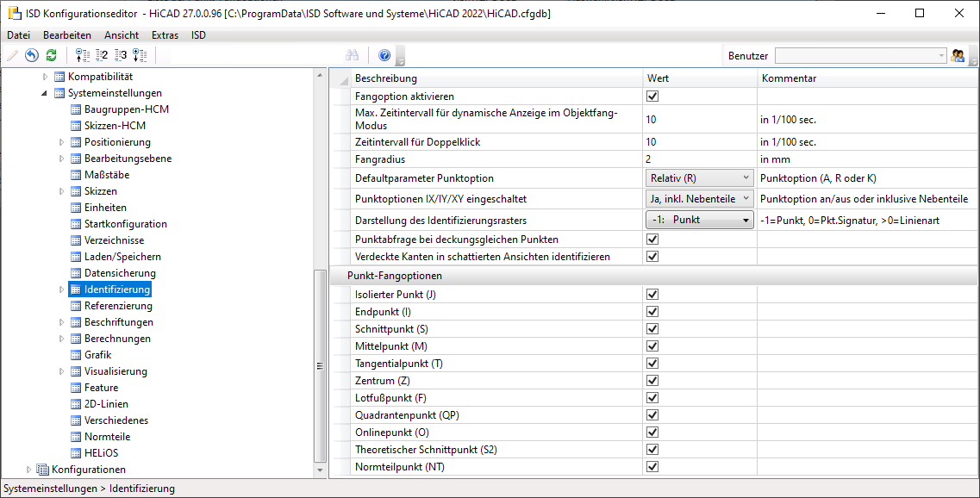Image resolution: width=980 pixels, height=498 pixels.
Task: Click the Wert column header
Action: click(700, 78)
